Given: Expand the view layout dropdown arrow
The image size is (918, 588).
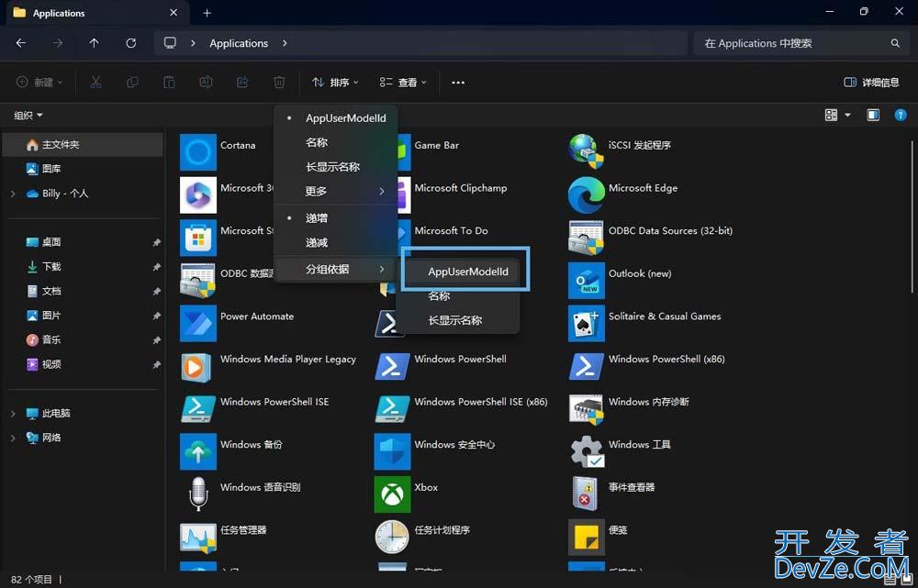Looking at the screenshot, I should (x=847, y=116).
